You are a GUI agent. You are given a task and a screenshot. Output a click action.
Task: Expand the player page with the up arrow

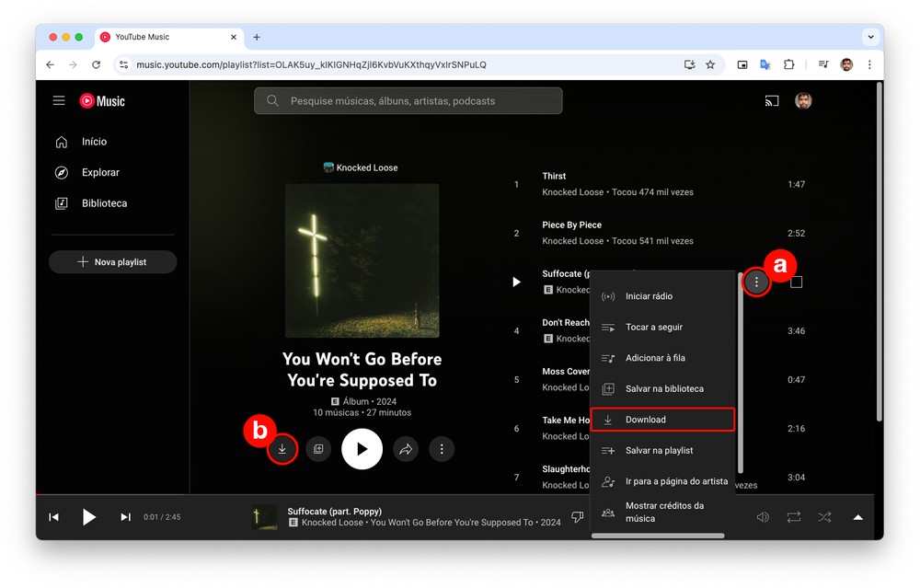857,517
